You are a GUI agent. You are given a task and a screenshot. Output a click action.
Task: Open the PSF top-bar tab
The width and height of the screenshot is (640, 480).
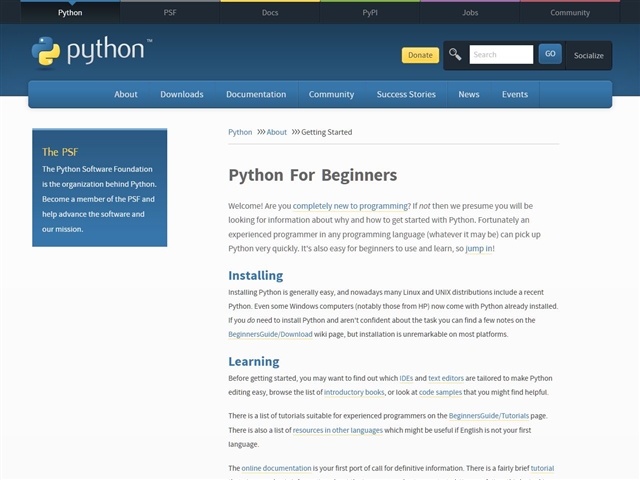click(170, 13)
